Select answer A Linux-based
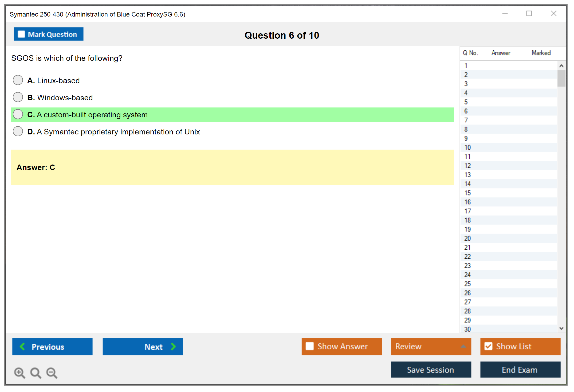 18,80
